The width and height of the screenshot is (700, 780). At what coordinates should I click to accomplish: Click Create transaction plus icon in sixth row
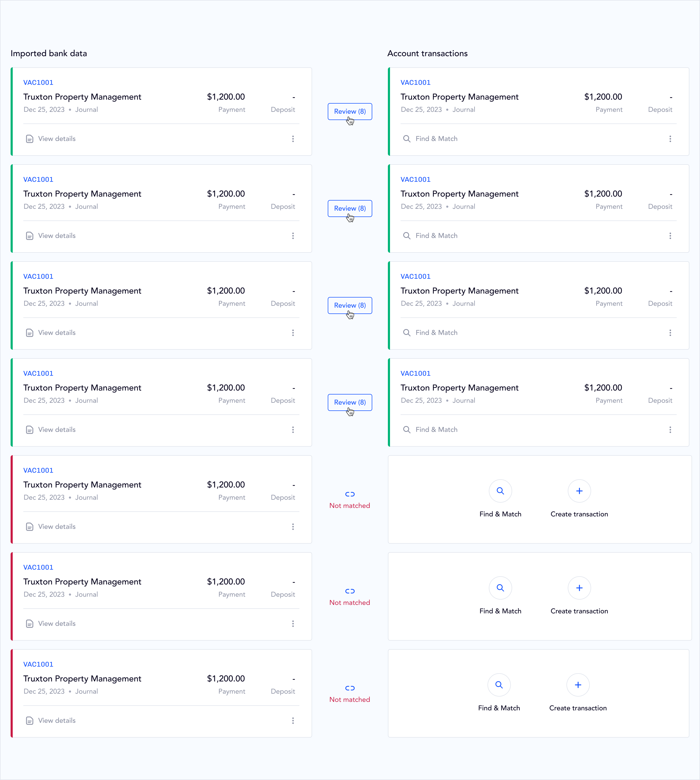[579, 588]
